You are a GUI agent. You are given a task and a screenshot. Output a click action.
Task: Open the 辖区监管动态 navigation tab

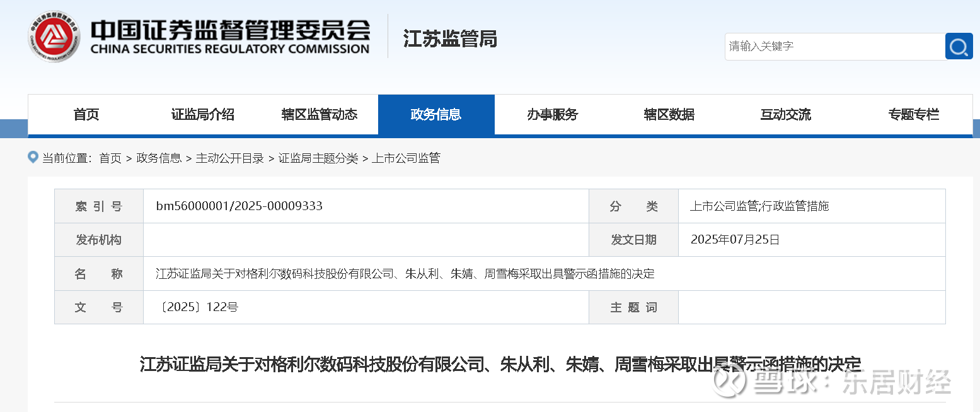tap(320, 114)
